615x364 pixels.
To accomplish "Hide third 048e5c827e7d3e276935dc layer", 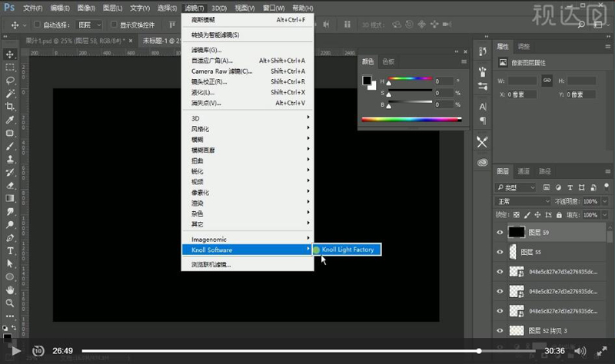I will point(500,311).
